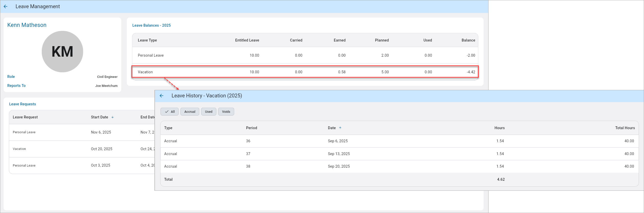Open the Vacation leave balance row

click(x=305, y=72)
